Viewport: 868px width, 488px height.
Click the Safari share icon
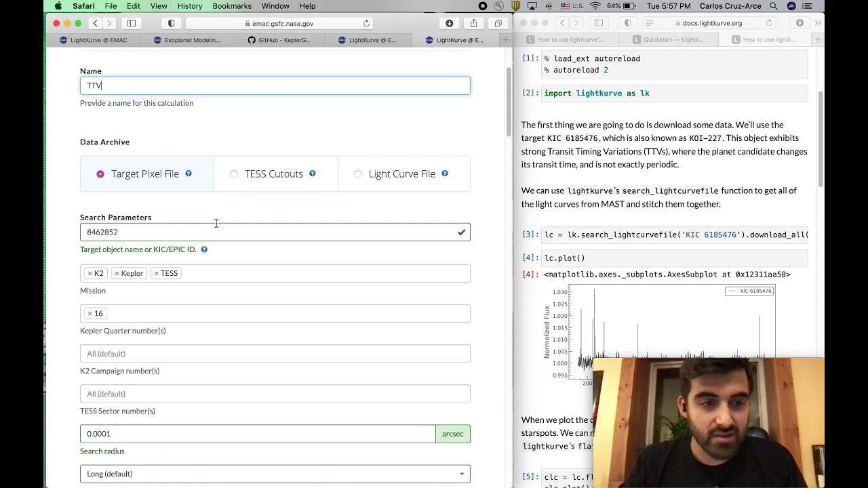(473, 23)
